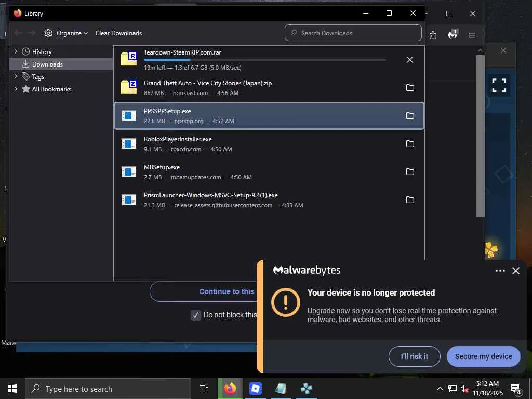
Task: Click the PrismLauncher exe file icon
Action: 129,200
